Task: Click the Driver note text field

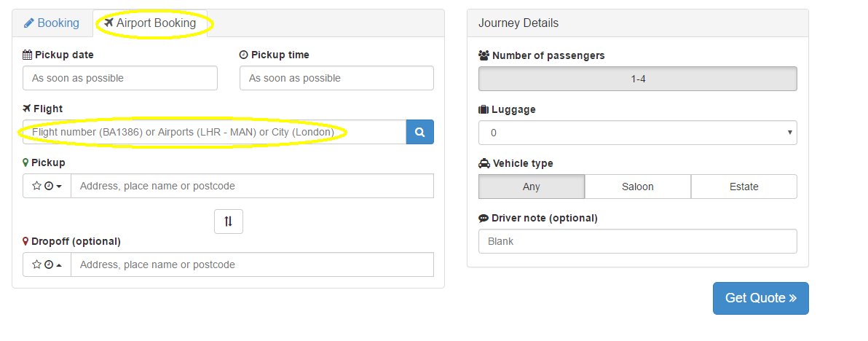Action: (x=637, y=241)
